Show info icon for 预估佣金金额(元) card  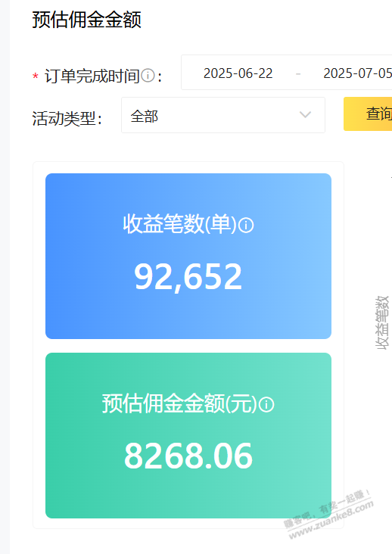266,405
